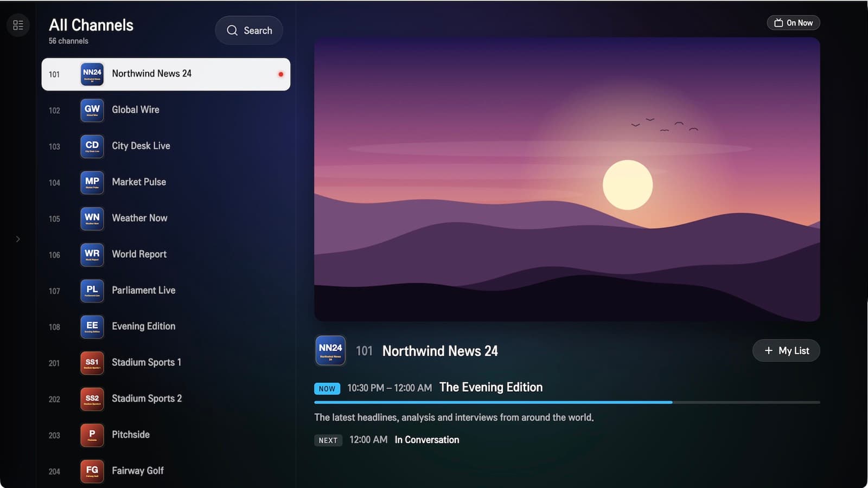Open the Fairway Golf FG channel icon

tap(92, 471)
